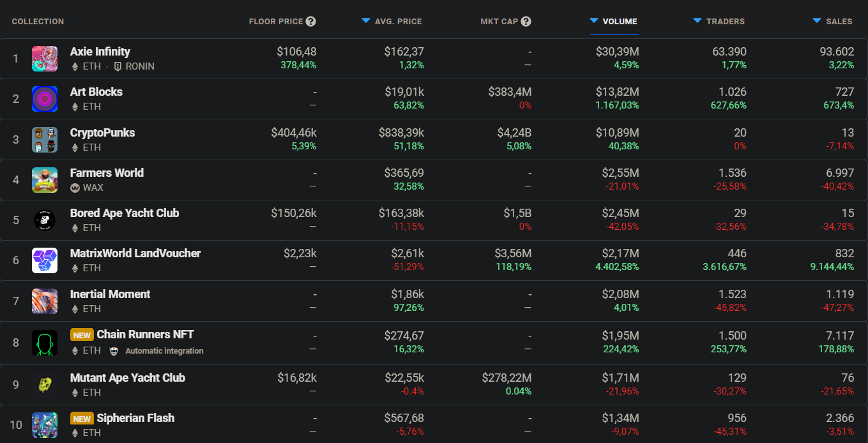Open the MatrixWorld LandVoucher name
Screen dimensions: 868x443
pos(135,253)
